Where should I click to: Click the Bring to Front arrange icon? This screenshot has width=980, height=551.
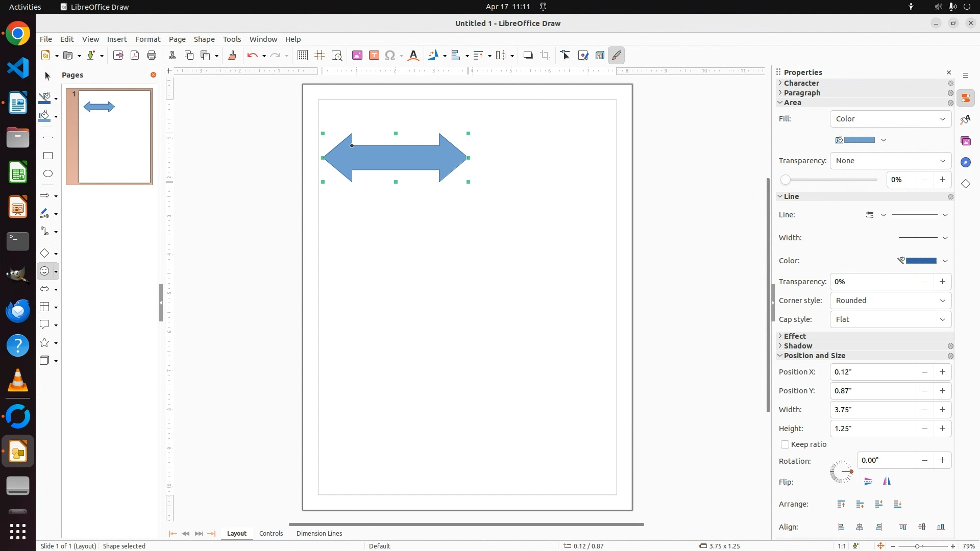click(x=841, y=505)
